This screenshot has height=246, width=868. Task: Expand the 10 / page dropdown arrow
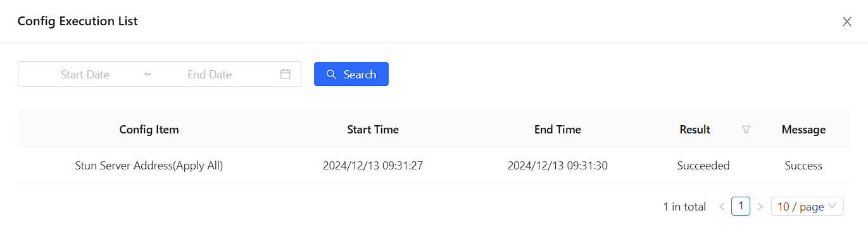832,206
